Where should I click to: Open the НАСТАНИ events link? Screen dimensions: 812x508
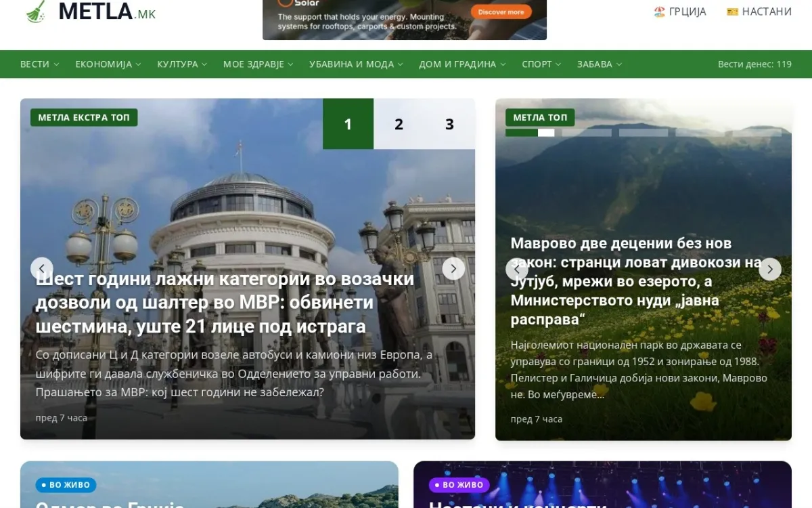[x=759, y=12]
